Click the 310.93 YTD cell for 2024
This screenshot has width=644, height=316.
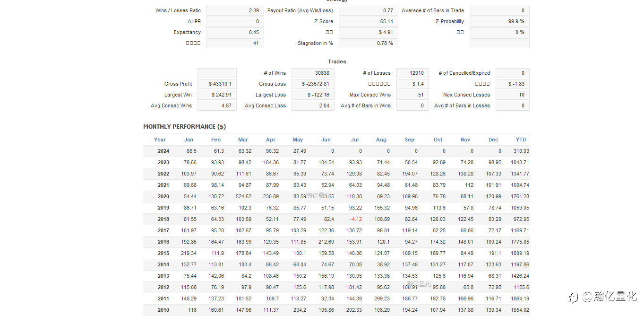click(x=521, y=151)
